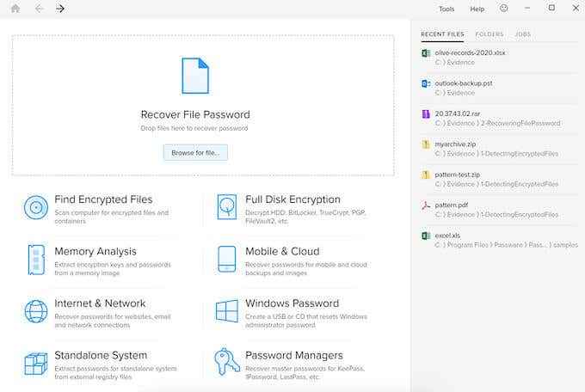Open the smiley feedback icon

point(503,9)
